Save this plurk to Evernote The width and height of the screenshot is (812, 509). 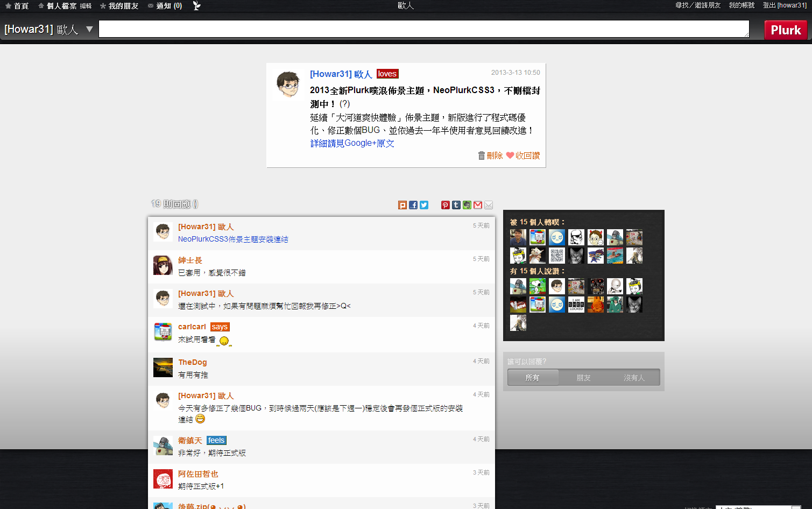point(467,205)
